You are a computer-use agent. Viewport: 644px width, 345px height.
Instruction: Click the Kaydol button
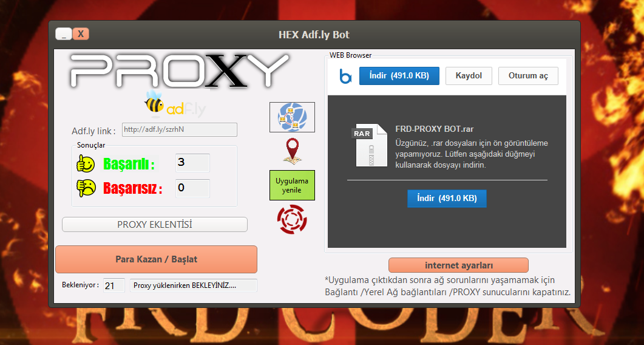tap(469, 76)
